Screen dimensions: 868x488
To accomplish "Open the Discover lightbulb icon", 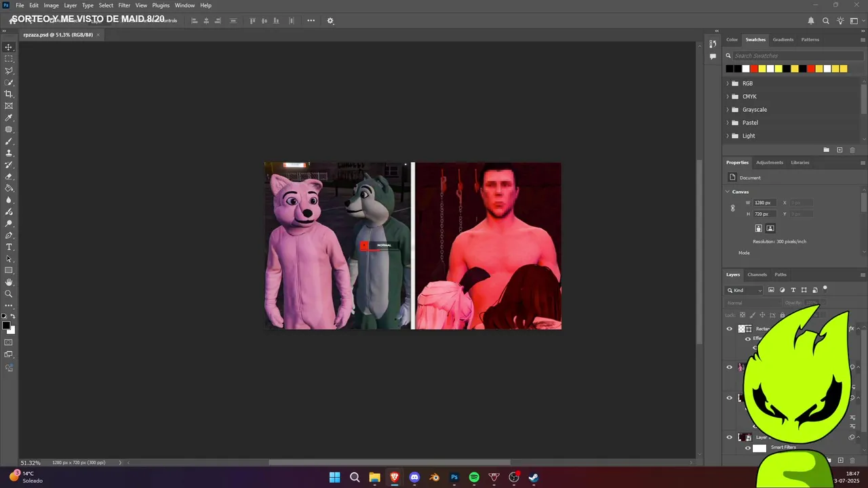I will [x=840, y=21].
